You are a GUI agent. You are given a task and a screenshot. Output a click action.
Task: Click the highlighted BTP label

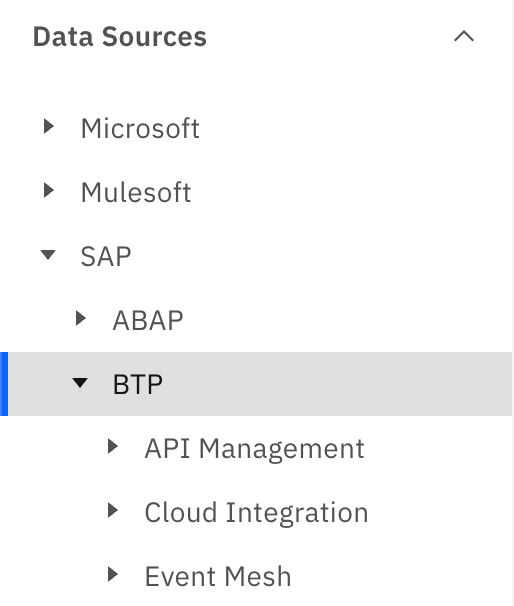coord(138,385)
